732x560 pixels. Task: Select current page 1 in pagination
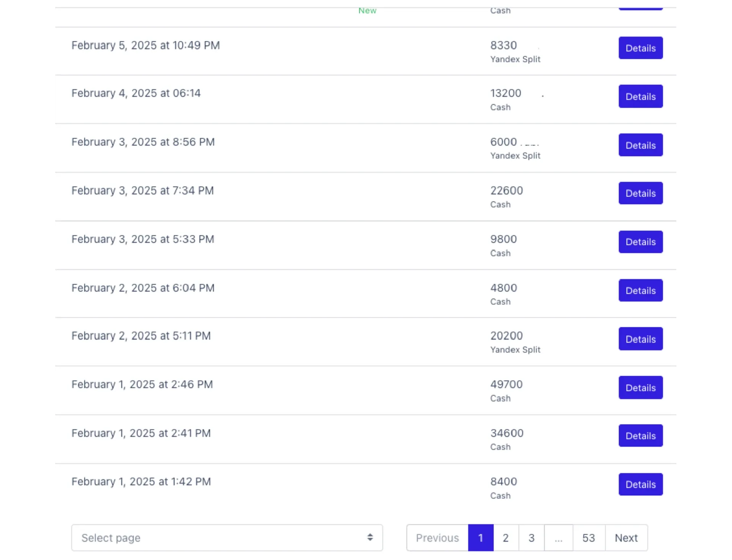pos(480,538)
